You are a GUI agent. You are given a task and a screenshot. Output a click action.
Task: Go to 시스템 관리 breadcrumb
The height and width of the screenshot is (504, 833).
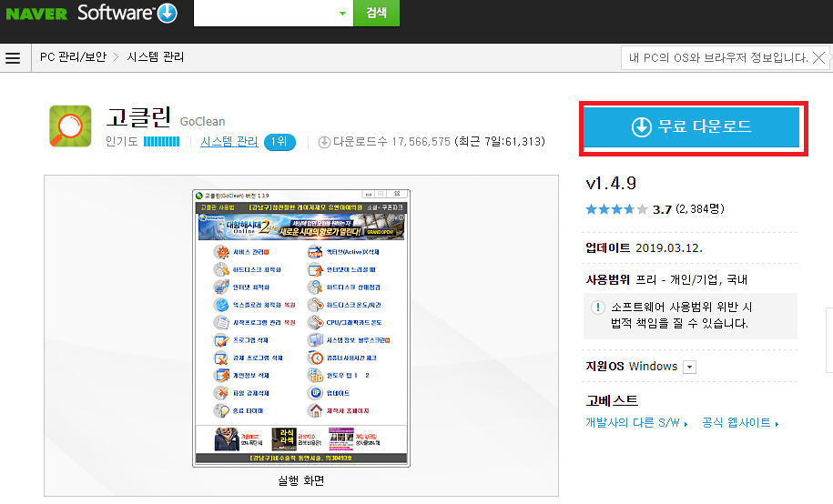155,56
